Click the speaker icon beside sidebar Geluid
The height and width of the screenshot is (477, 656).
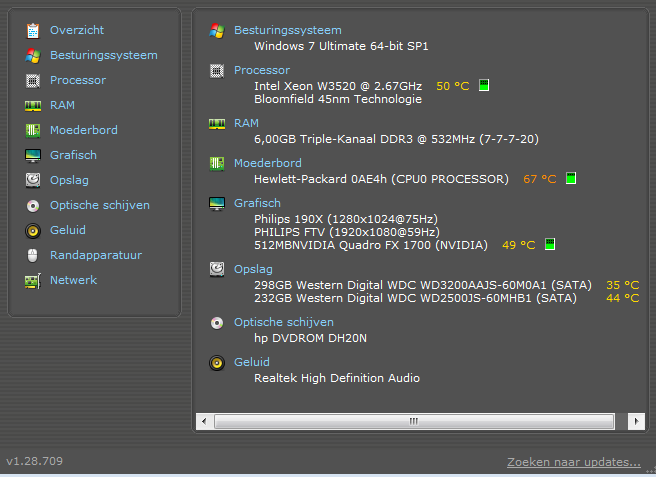(x=33, y=231)
